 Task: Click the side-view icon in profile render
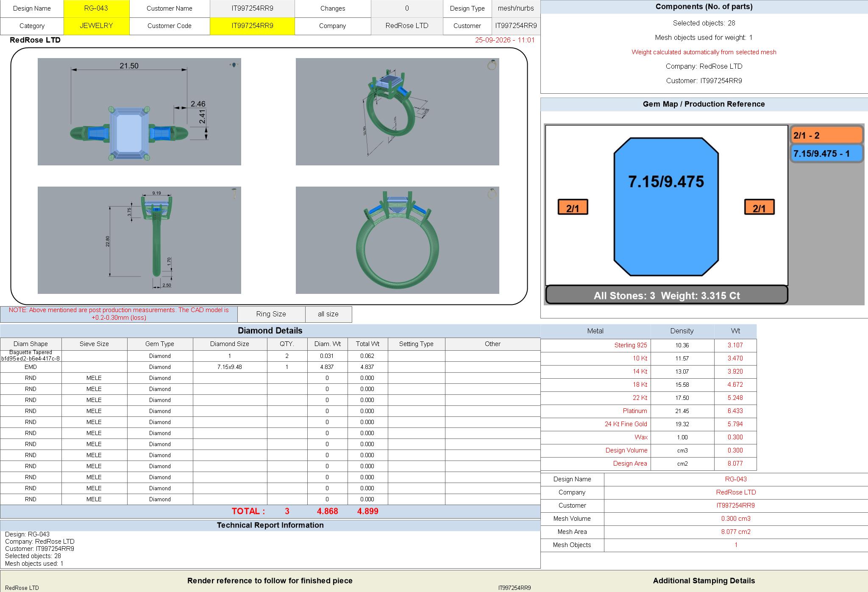click(234, 193)
